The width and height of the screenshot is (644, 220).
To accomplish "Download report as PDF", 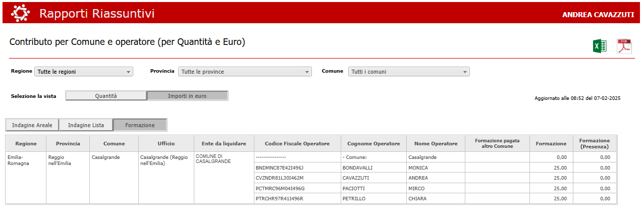I will [x=624, y=46].
